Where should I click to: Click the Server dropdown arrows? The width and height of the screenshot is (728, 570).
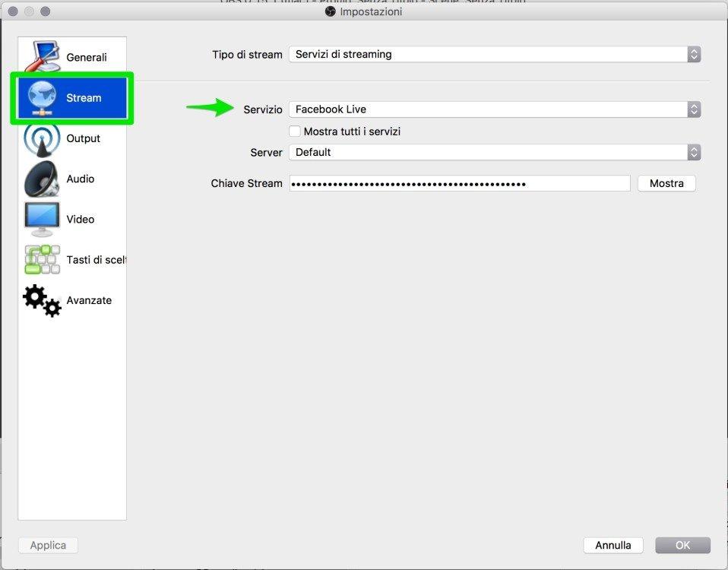tap(694, 152)
